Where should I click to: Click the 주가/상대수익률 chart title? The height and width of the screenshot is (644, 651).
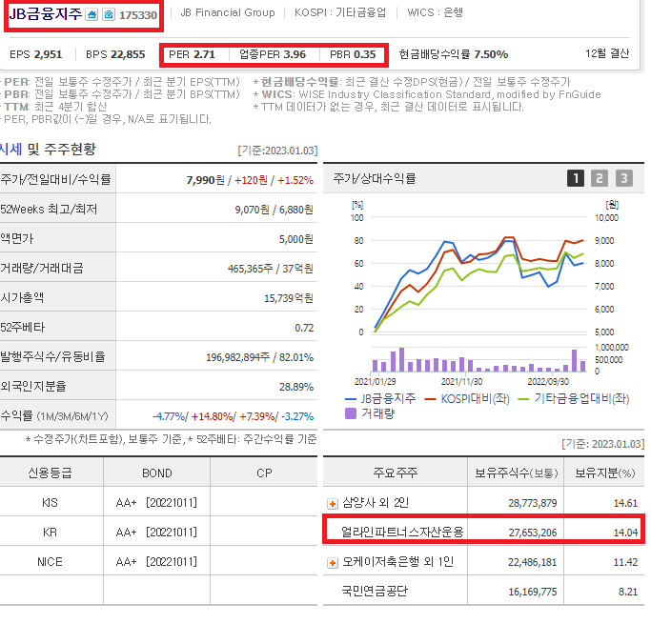point(374,178)
